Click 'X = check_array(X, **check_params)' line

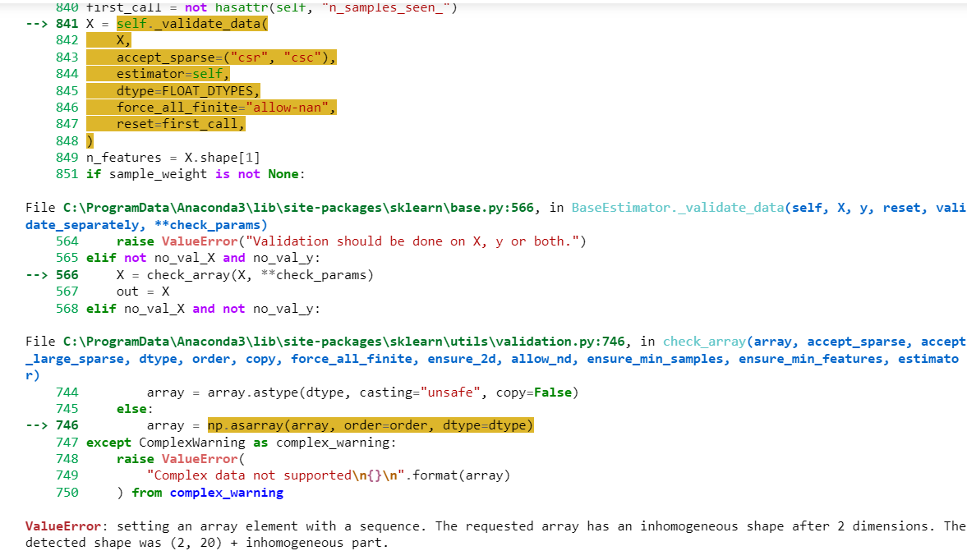click(x=245, y=275)
